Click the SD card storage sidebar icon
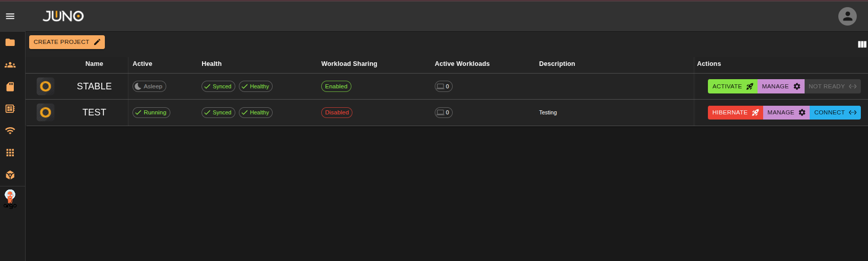This screenshot has width=868, height=261. click(x=10, y=87)
